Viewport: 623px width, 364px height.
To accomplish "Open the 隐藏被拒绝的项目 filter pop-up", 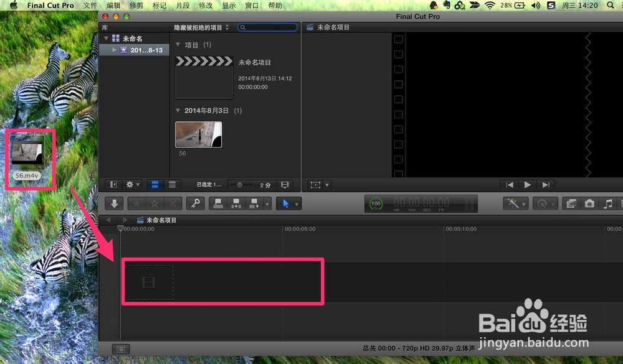I will pos(201,27).
